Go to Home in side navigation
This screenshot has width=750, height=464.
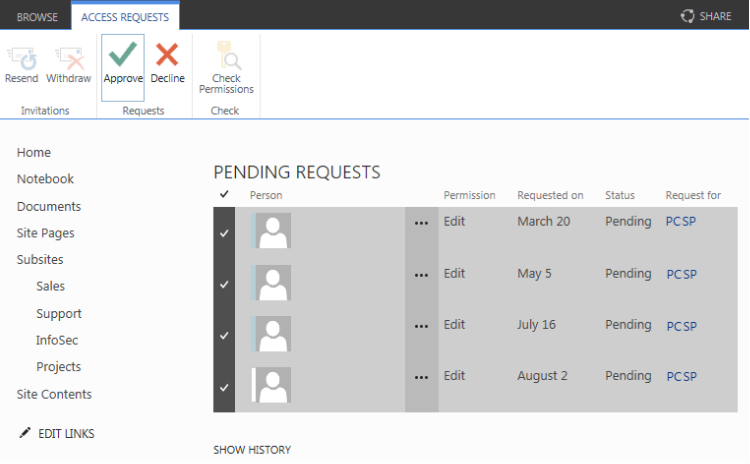[33, 153]
